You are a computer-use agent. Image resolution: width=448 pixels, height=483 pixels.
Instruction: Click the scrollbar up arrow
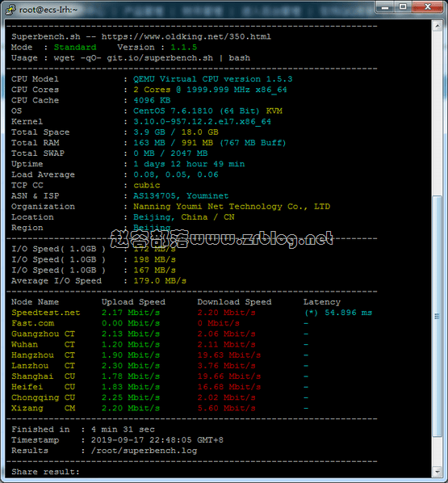tap(437, 26)
